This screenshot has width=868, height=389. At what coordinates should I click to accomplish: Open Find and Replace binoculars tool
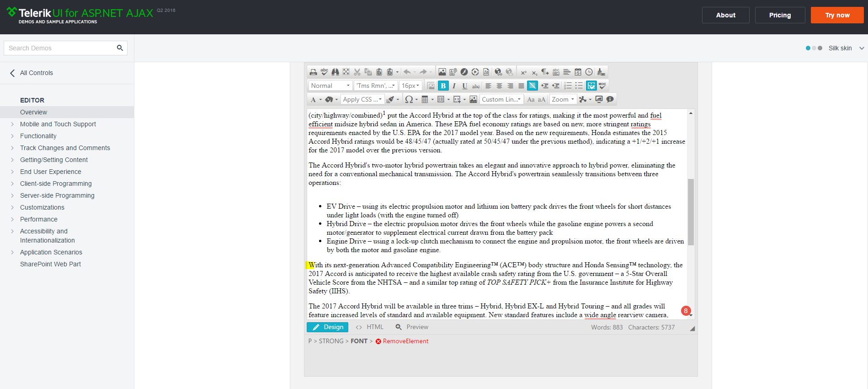(x=335, y=72)
